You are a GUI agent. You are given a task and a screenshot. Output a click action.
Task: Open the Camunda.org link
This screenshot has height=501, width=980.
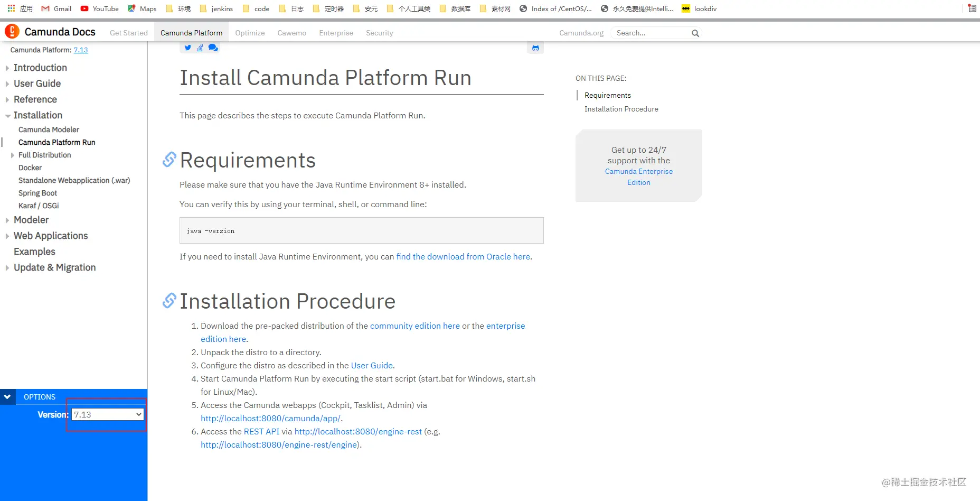pyautogui.click(x=581, y=33)
